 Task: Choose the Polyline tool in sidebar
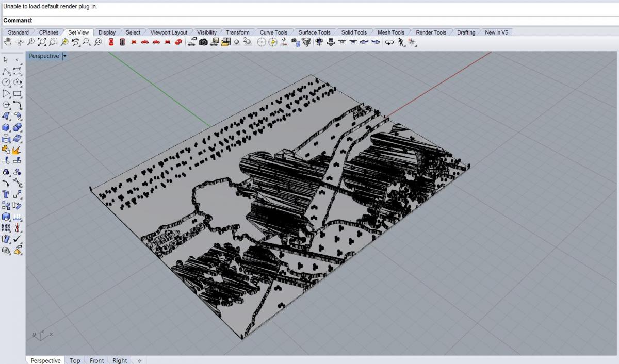click(x=6, y=71)
